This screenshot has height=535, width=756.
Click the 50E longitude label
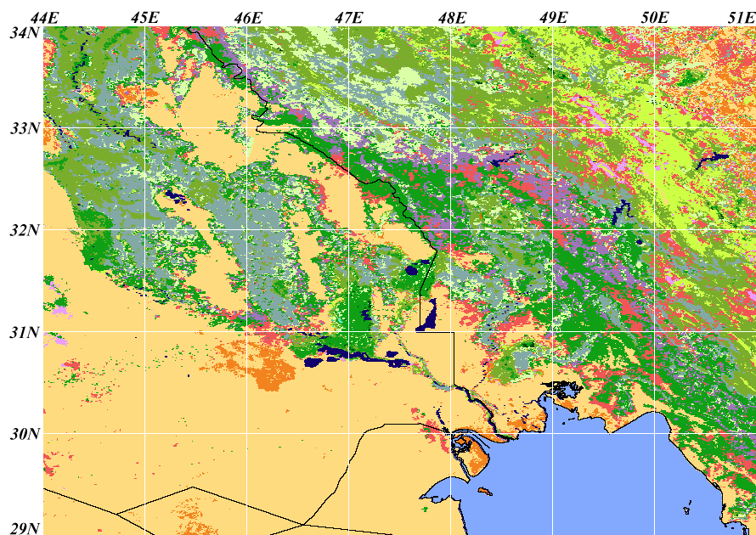click(x=655, y=18)
